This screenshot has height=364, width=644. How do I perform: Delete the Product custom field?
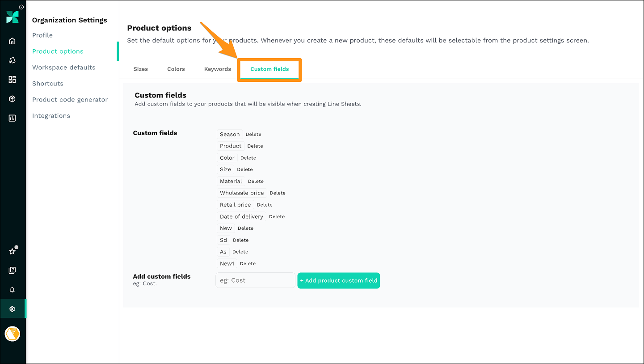(x=255, y=146)
